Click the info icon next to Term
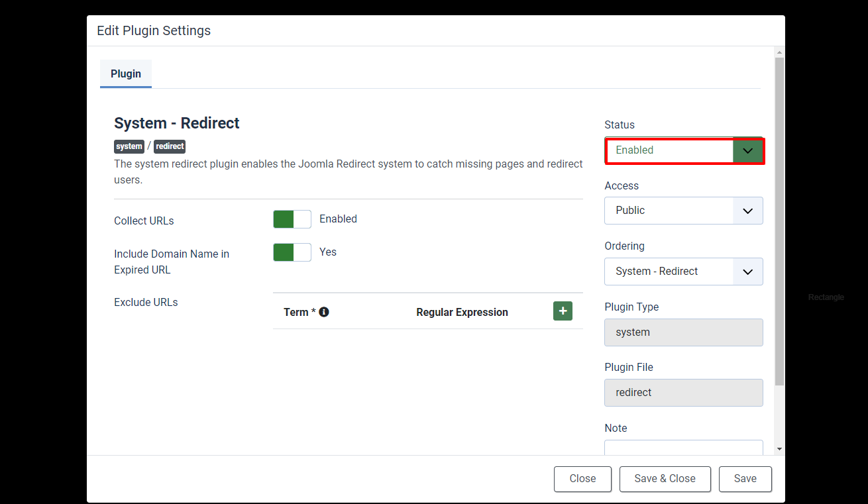The width and height of the screenshot is (868, 504). pyautogui.click(x=324, y=312)
